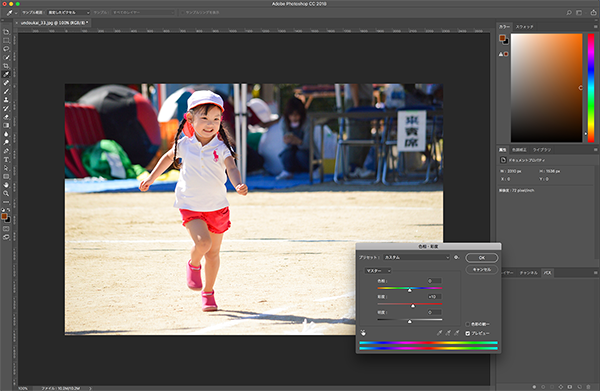Toggle Quick Mask mode

point(6,229)
